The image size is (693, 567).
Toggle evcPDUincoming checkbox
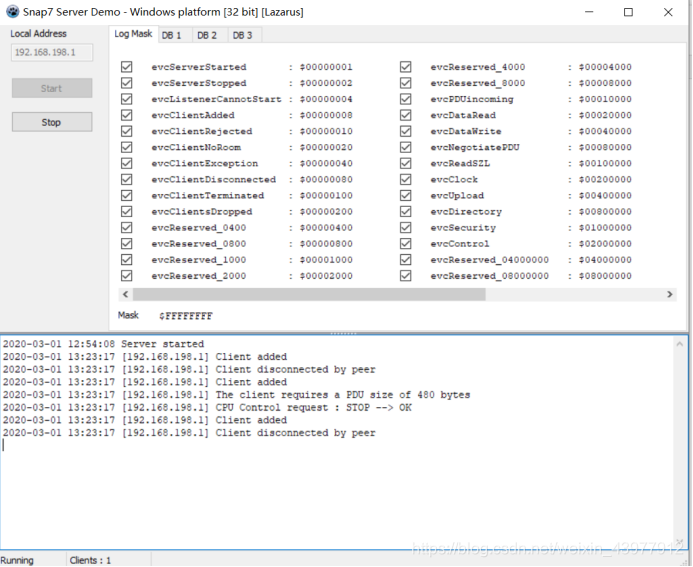click(x=406, y=99)
